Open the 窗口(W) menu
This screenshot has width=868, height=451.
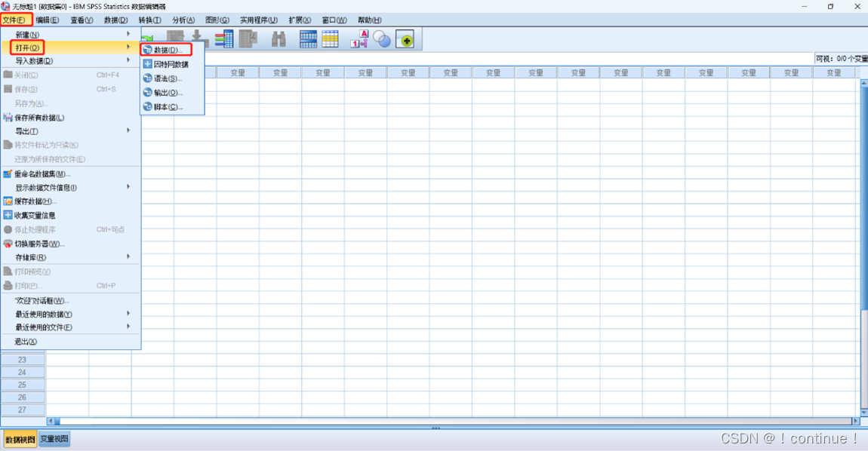tap(334, 20)
